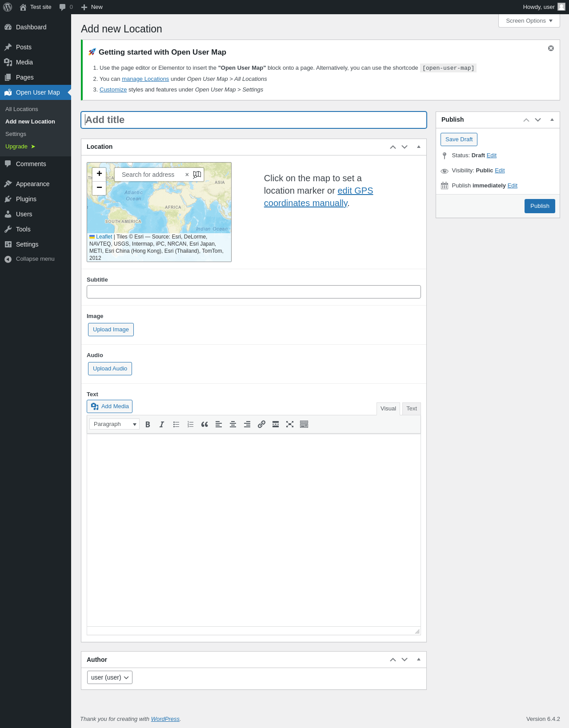Screen dimensions: 569x728
Task: Click the insert link icon
Action: 261,425
